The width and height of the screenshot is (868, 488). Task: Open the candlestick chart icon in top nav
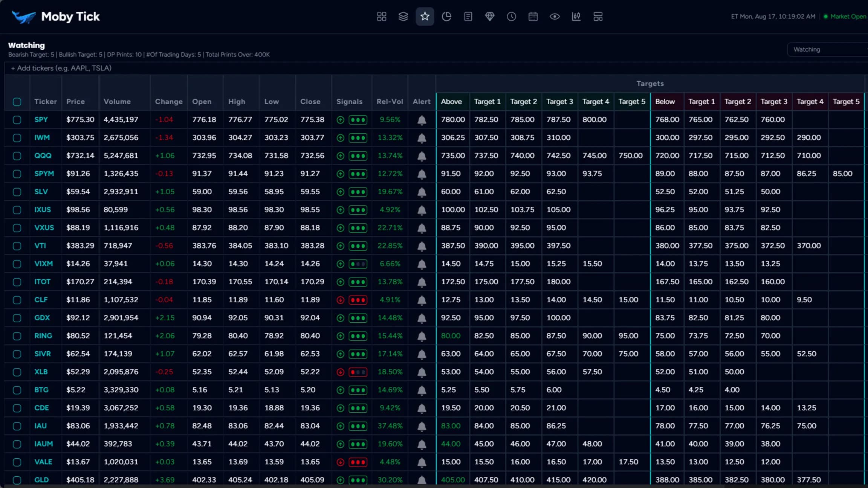[x=576, y=17]
